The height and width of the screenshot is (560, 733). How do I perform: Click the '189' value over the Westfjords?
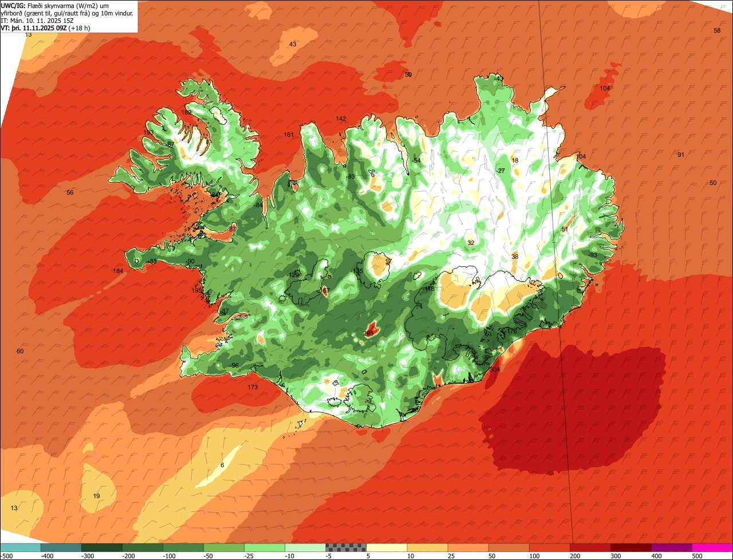[x=187, y=112]
